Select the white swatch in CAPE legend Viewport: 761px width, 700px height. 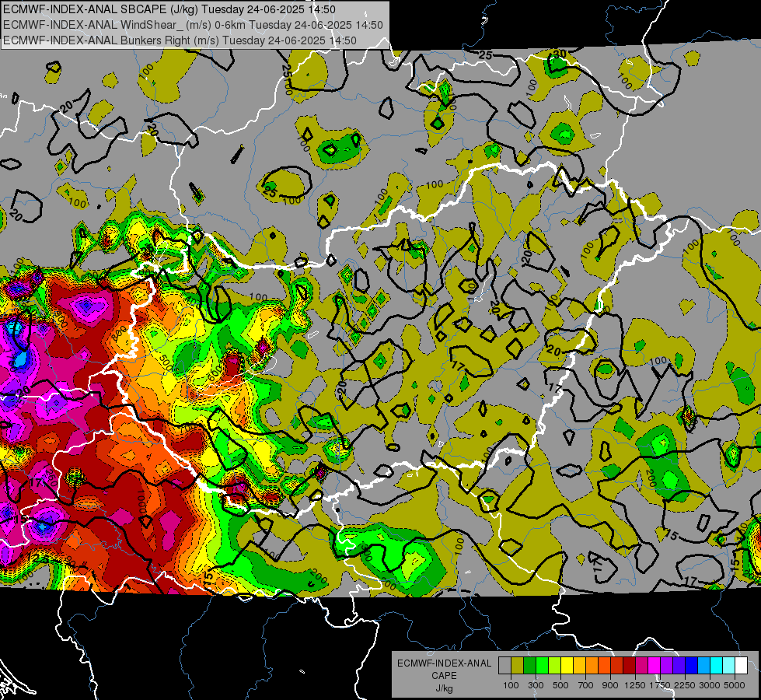(x=741, y=666)
